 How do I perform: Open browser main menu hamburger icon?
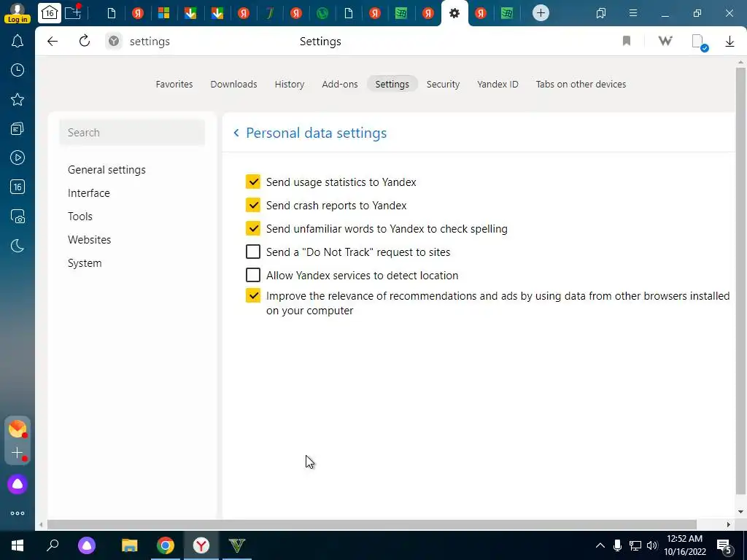[x=633, y=13]
